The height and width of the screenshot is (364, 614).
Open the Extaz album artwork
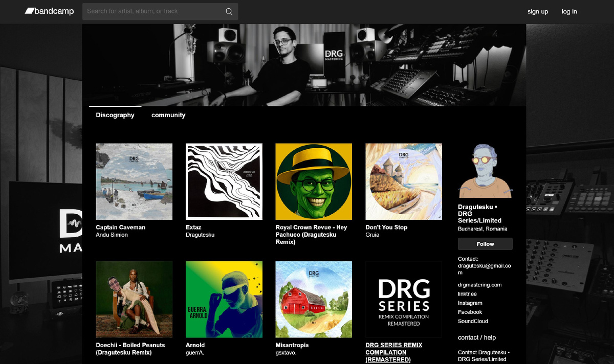tap(224, 181)
